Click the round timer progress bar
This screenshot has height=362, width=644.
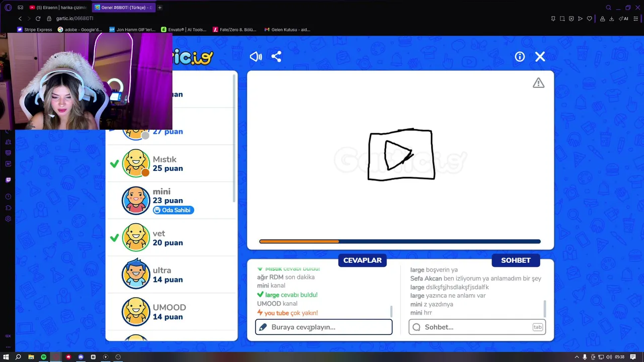pyautogui.click(x=400, y=241)
